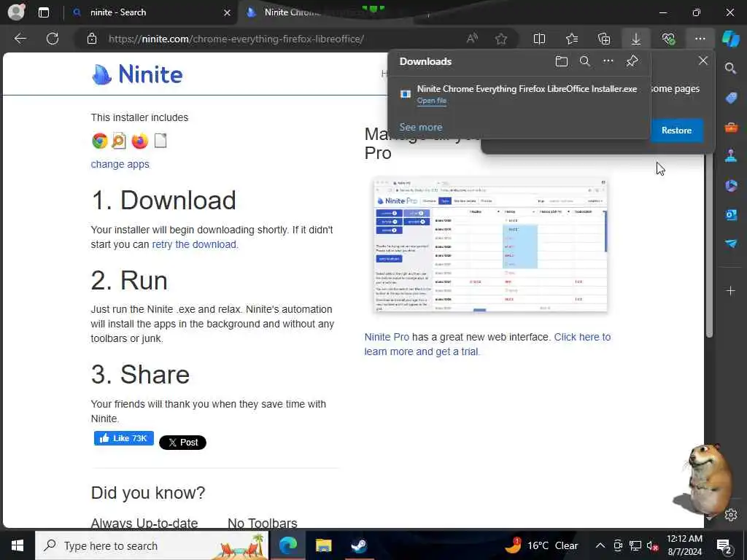
Task: Launch Copilot from the Edge sidebar
Action: pyautogui.click(x=731, y=39)
